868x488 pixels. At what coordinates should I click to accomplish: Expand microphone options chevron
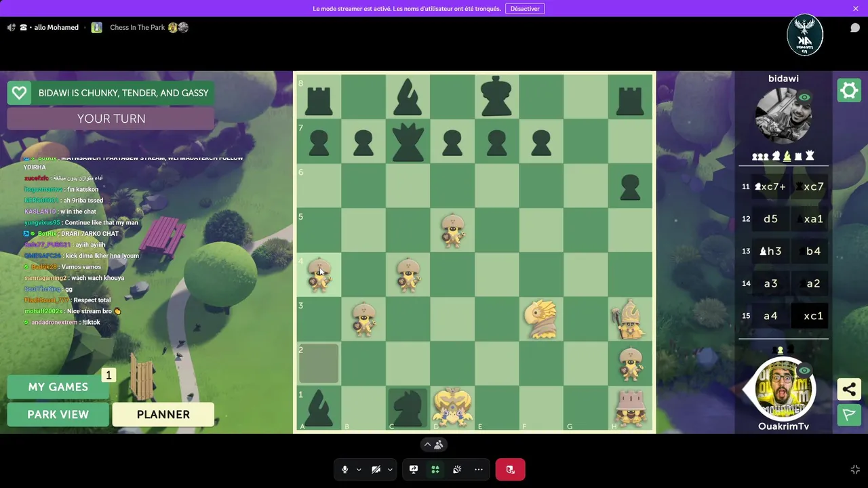tap(359, 469)
